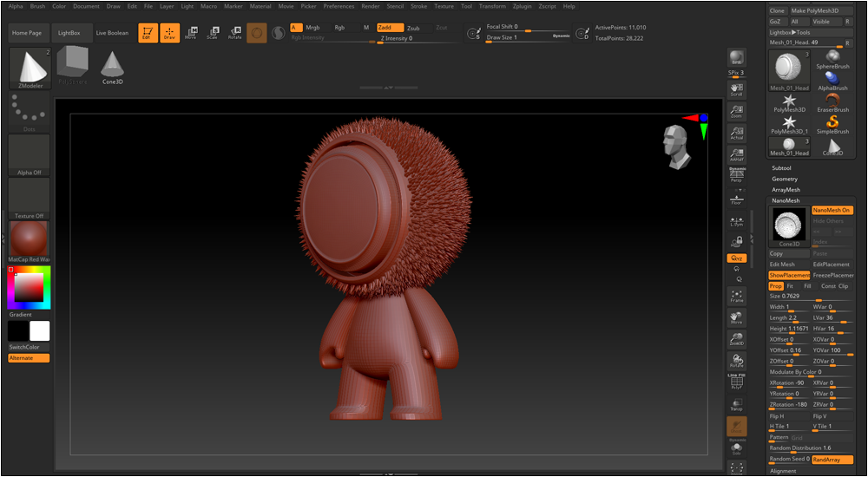Click the Scroll canvas icon
Image resolution: width=868 pixels, height=477 pixels.
[736, 89]
